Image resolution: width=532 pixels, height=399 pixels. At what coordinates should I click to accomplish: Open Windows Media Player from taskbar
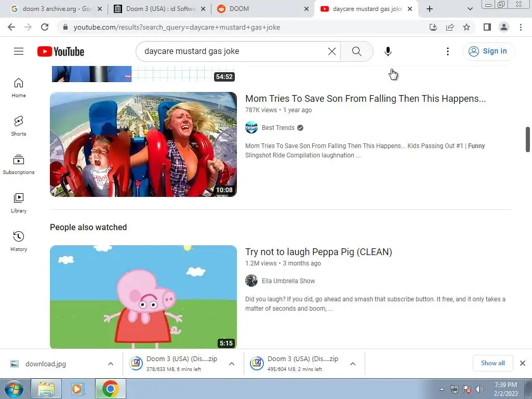(78, 389)
